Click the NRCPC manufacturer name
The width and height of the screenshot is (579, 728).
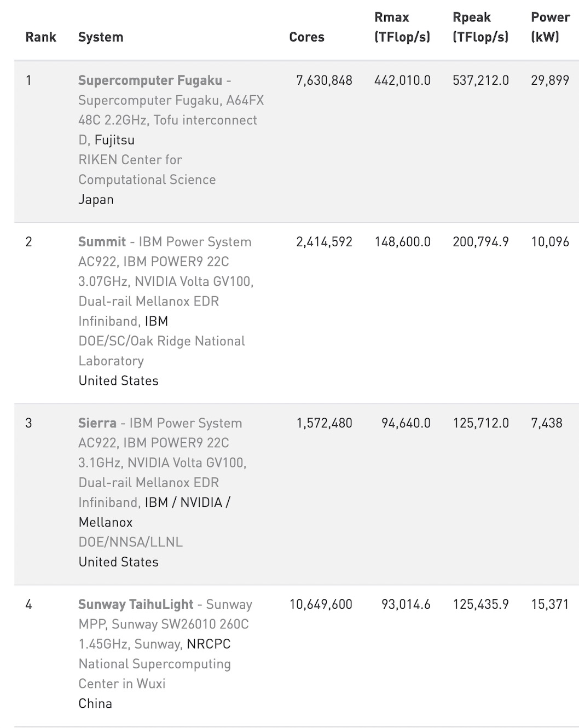209,644
